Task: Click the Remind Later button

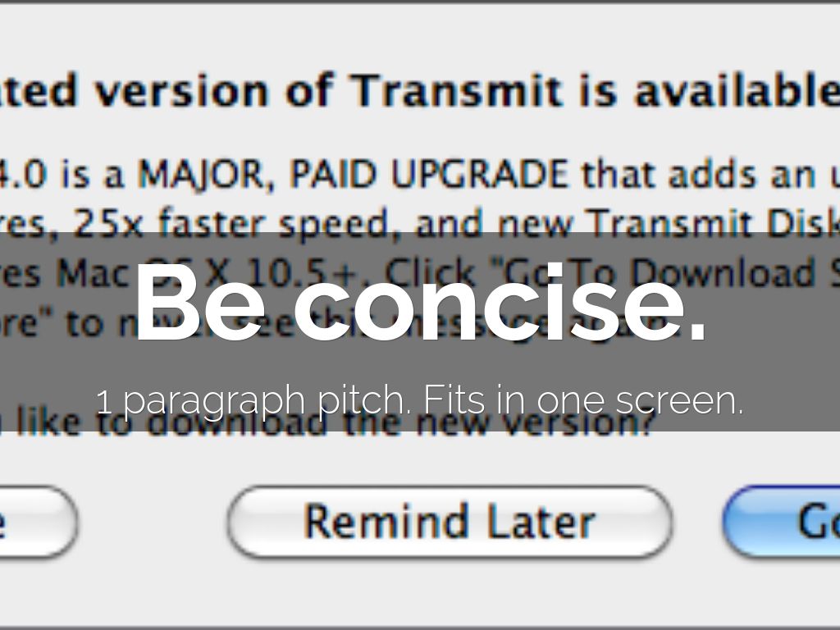Action: (x=450, y=522)
